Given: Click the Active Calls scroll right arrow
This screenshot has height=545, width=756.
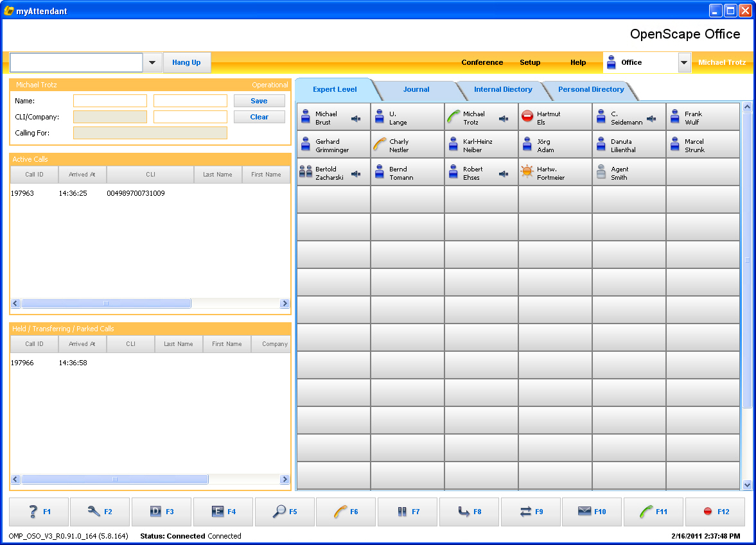Looking at the screenshot, I should 285,303.
